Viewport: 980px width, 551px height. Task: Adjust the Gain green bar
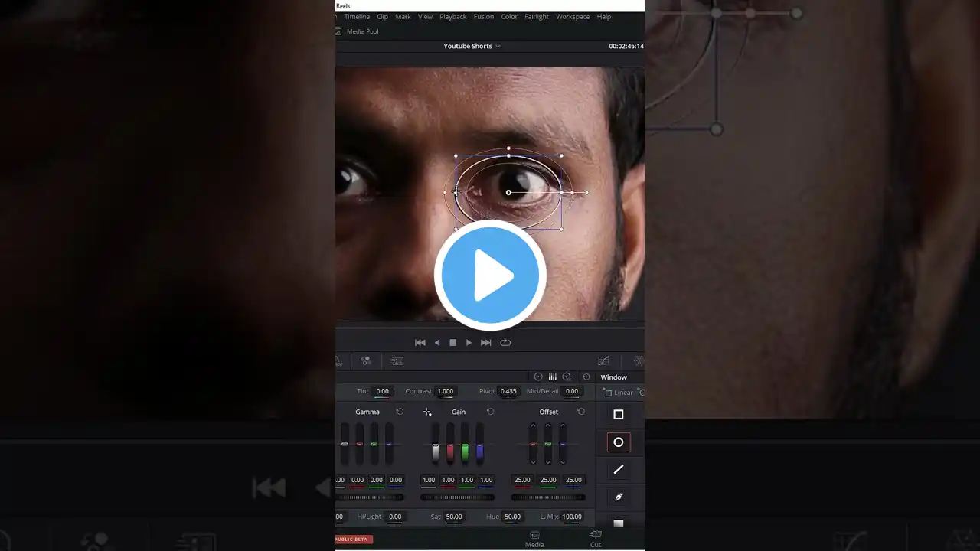click(x=465, y=444)
